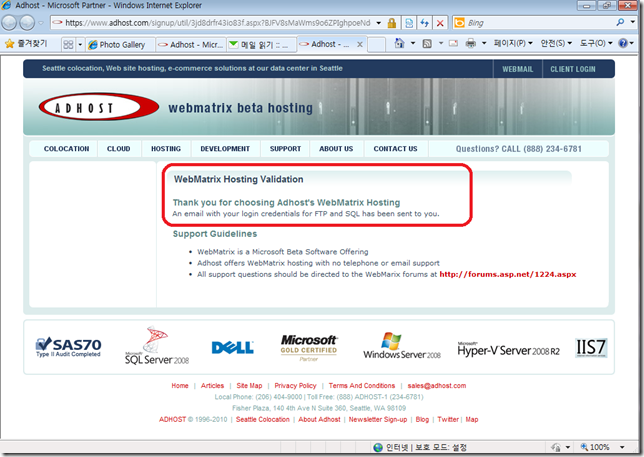Open the CONTACT US nav item
The height and width of the screenshot is (457, 644).
pyautogui.click(x=396, y=149)
